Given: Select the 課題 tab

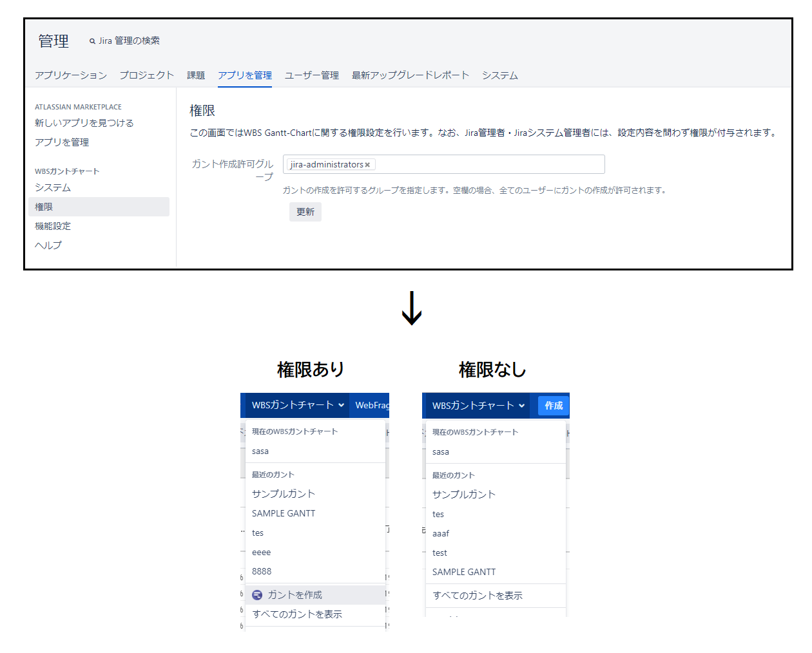Looking at the screenshot, I should pos(196,75).
